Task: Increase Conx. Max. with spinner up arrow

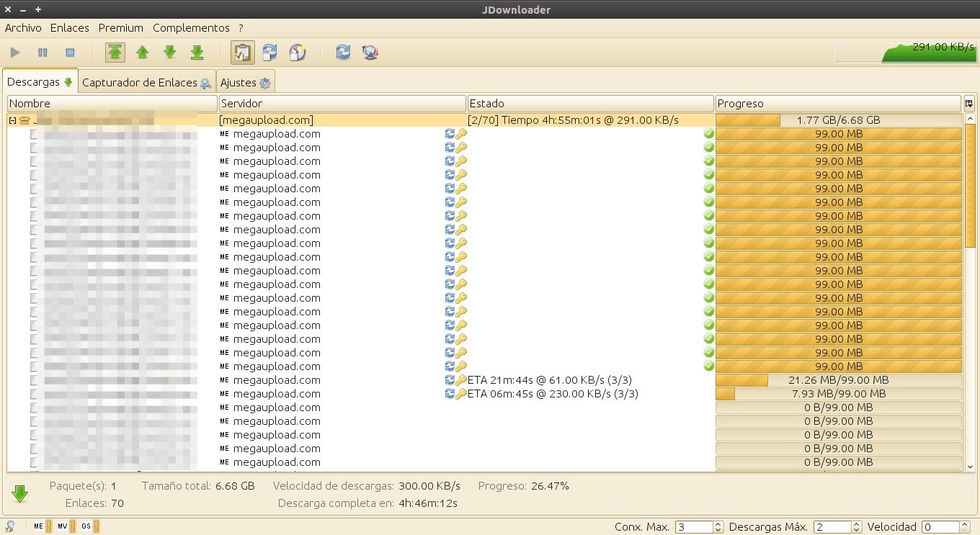Action: pos(718,524)
